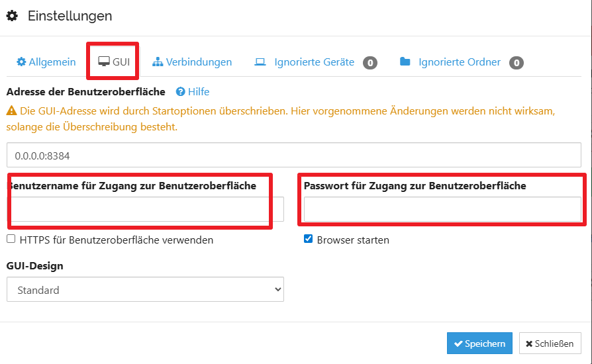
Task: Open the GUI-Design dropdown
Action: (x=145, y=289)
